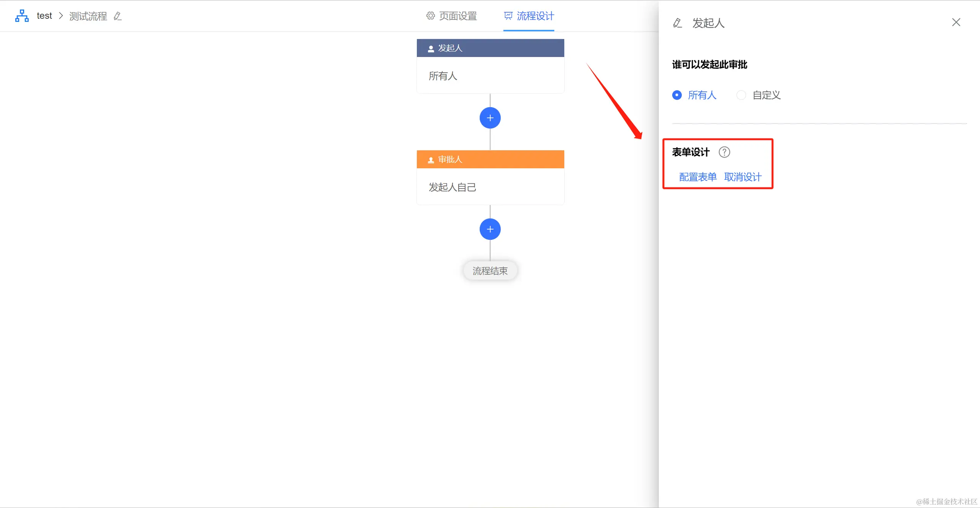Click the pencil icon next to 测试流程
The width and height of the screenshot is (980, 508).
[118, 16]
